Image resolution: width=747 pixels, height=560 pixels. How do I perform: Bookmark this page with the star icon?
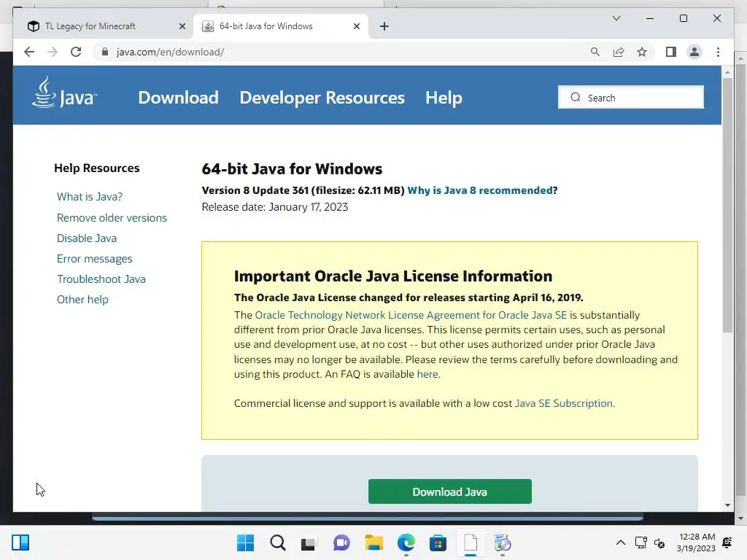(642, 52)
